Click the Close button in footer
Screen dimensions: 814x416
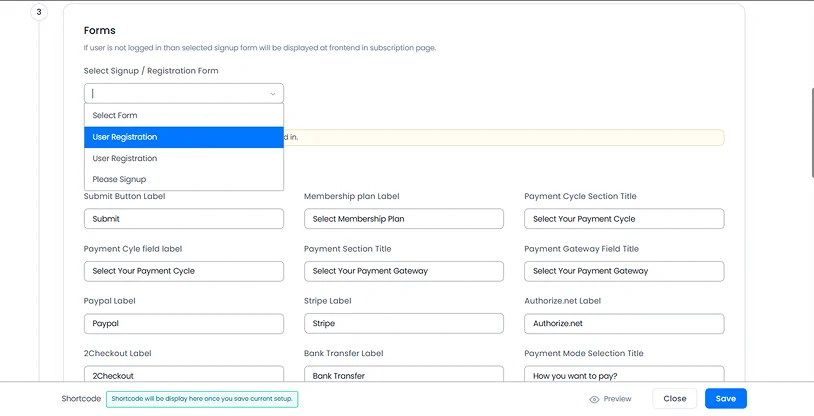(x=674, y=398)
